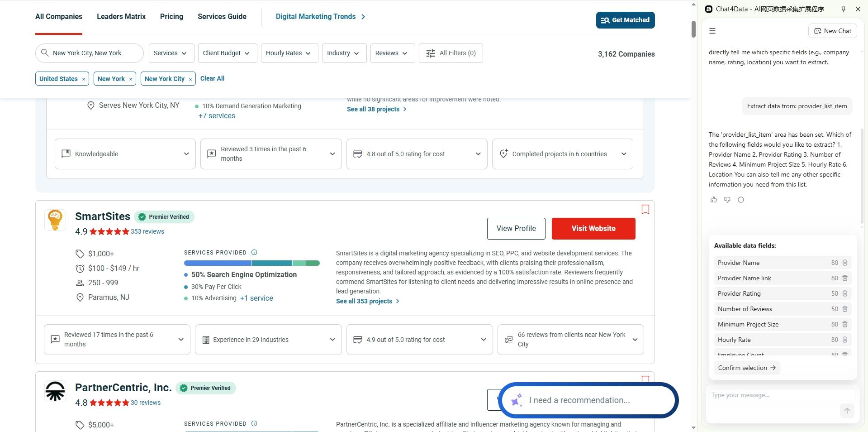Remove the New York filter chip

click(x=131, y=79)
